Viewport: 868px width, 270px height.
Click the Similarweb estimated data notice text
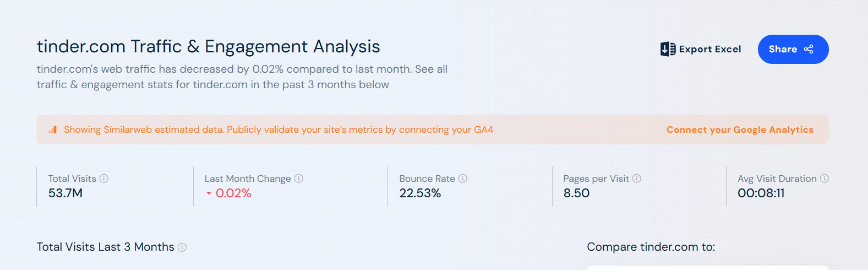(x=279, y=129)
